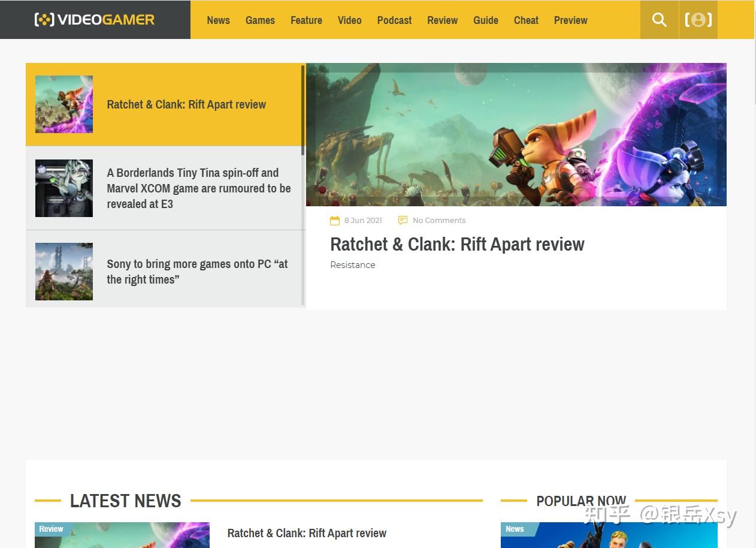
Task: Click the search magnifier icon
Action: (x=659, y=20)
